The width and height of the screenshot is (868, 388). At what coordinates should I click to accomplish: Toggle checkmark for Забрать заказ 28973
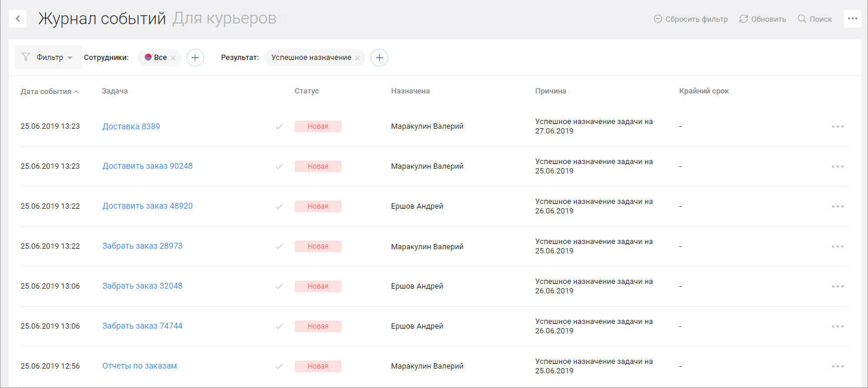pyautogui.click(x=279, y=246)
